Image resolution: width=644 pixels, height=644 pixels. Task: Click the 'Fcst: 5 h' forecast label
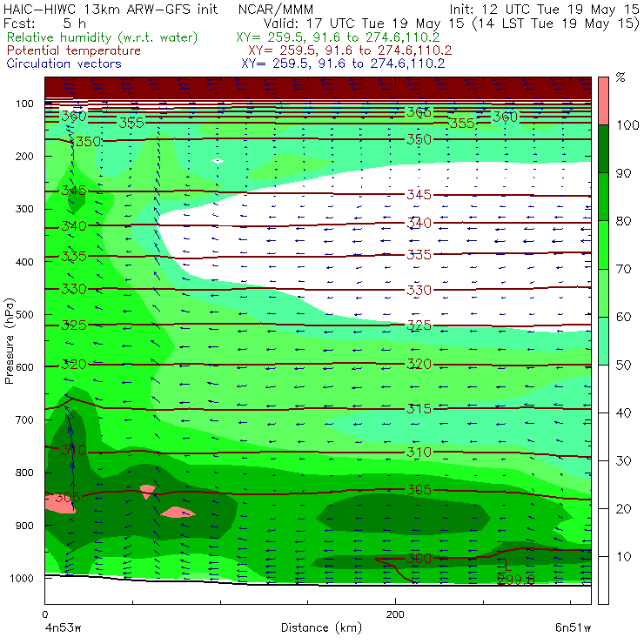[44, 23]
